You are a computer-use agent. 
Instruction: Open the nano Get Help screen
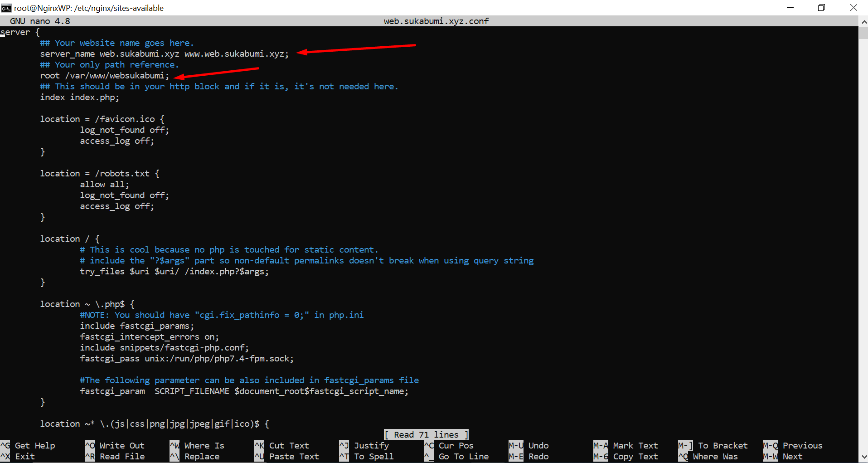(34, 445)
